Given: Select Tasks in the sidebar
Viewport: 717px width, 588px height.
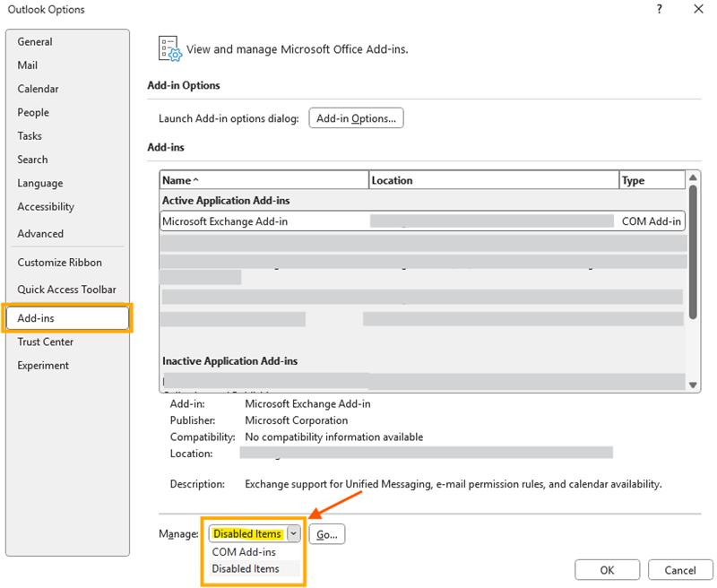Looking at the screenshot, I should click(30, 136).
